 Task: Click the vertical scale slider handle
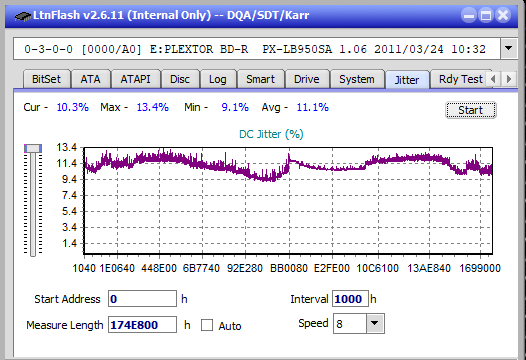coord(33,148)
